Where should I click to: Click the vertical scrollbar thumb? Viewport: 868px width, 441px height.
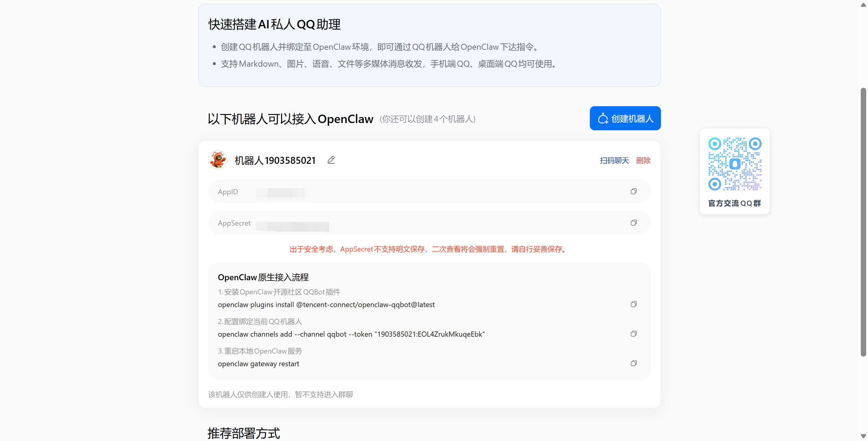pos(863,223)
